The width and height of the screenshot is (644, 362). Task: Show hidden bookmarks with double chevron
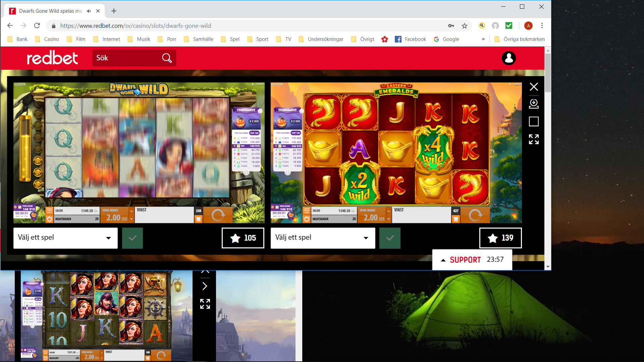[x=483, y=39]
